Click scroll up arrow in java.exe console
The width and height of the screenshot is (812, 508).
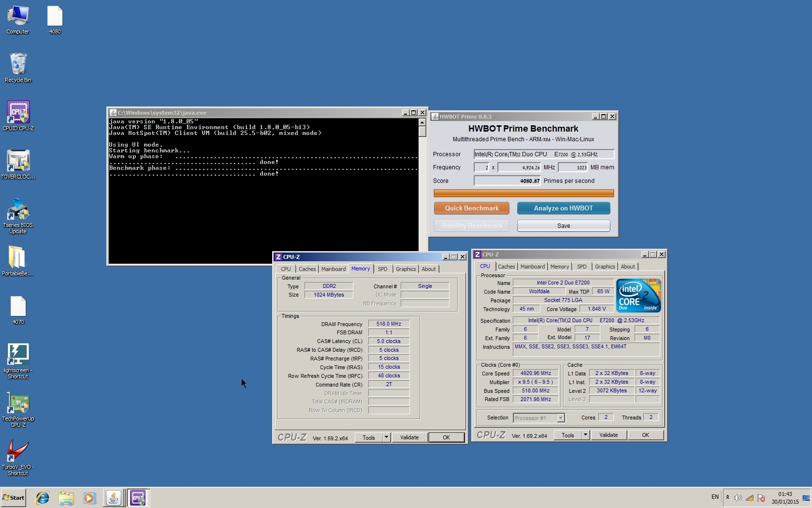tap(422, 122)
